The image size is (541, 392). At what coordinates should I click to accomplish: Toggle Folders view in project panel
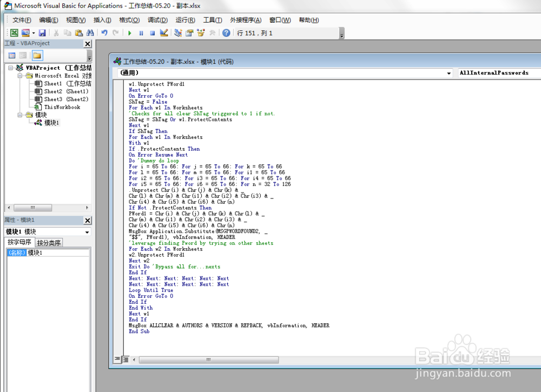click(37, 56)
